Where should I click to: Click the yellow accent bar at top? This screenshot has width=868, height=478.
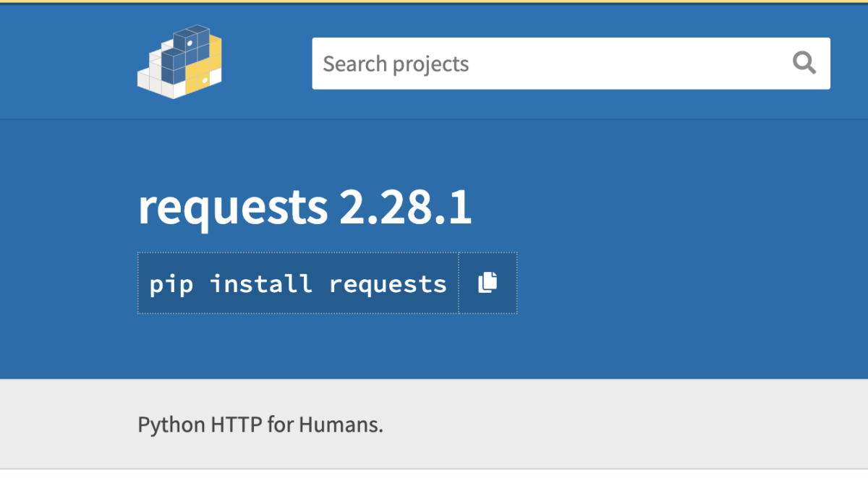[x=434, y=4]
